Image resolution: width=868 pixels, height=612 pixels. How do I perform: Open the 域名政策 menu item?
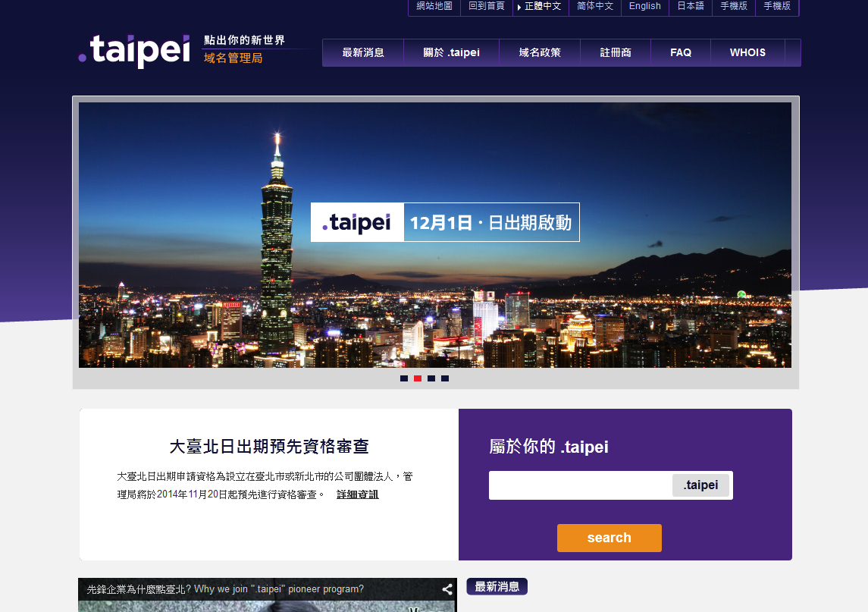[540, 52]
